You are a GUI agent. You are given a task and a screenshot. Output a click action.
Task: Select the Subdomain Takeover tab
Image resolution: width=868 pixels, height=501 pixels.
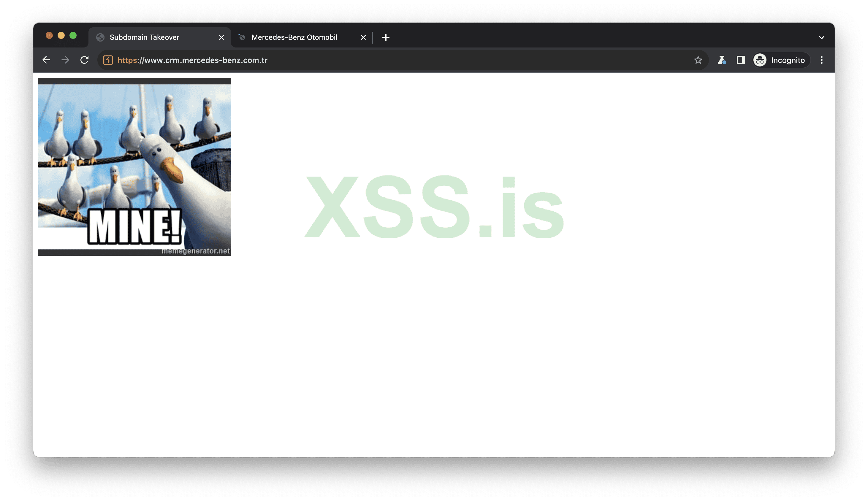(145, 37)
